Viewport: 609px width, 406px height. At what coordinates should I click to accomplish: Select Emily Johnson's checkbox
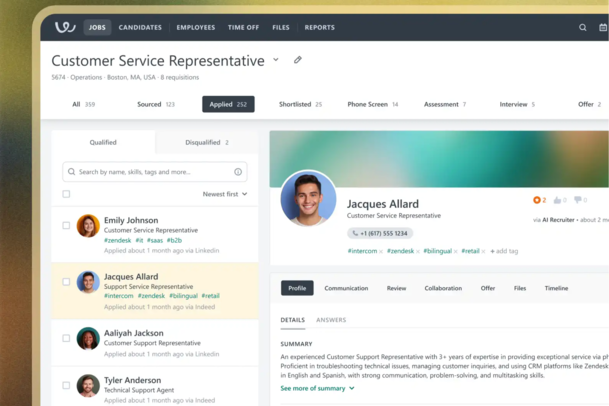66,225
